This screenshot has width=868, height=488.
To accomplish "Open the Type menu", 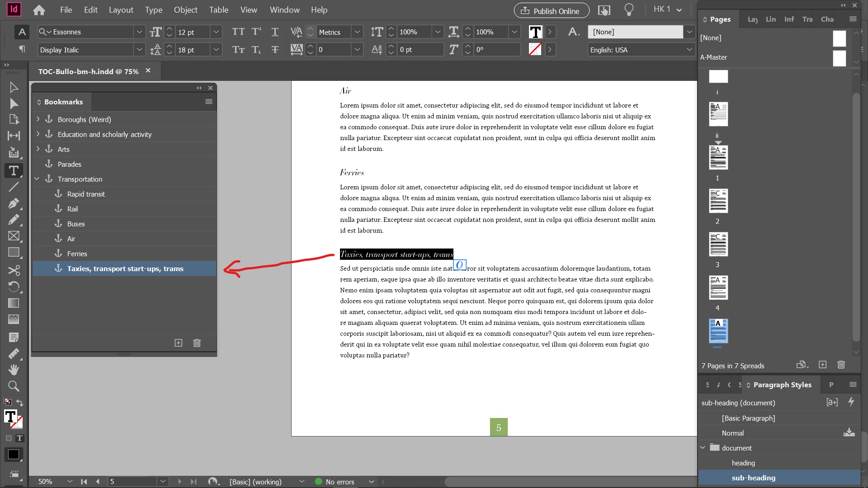I will (x=154, y=9).
